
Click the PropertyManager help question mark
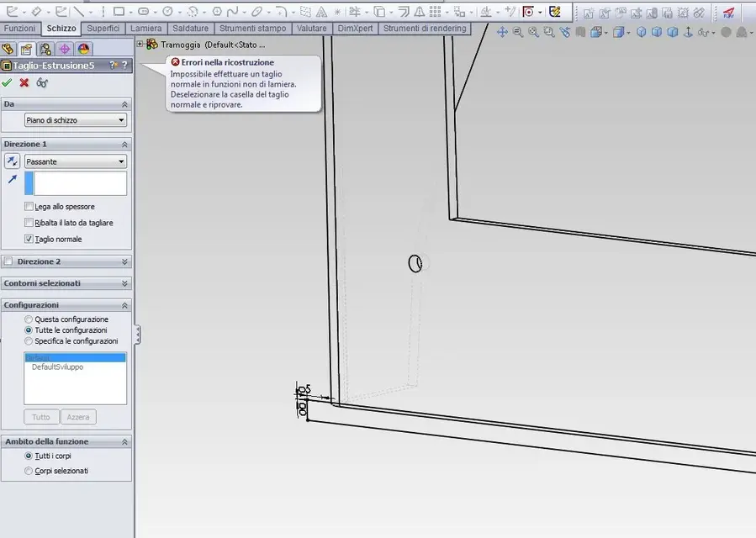(x=124, y=65)
